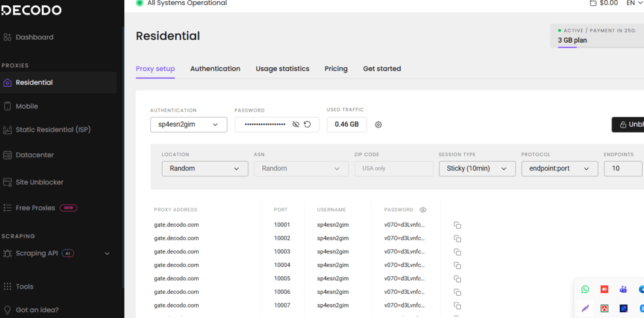Open the 3 GB plan status card
Image resolution: width=644 pixels, height=318 pixels.
[x=597, y=36]
